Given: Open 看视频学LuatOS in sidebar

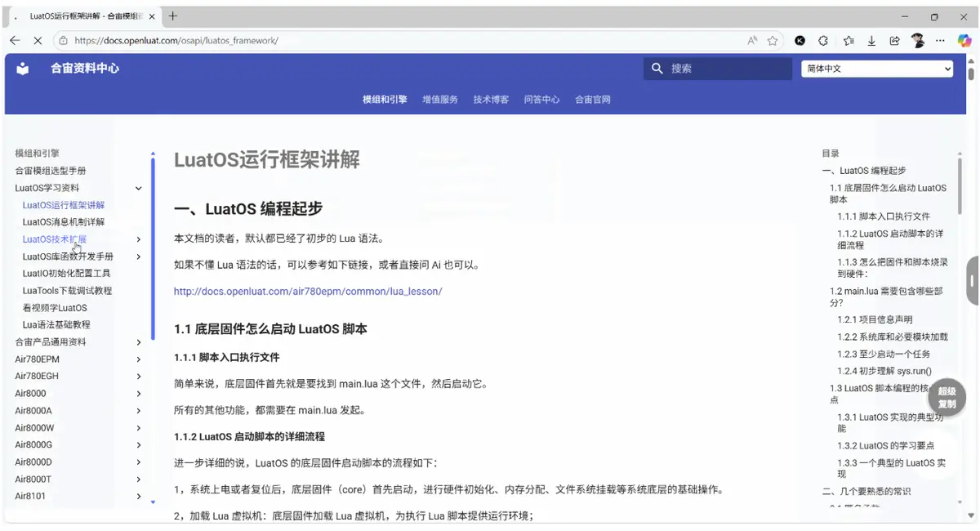Looking at the screenshot, I should tap(55, 308).
